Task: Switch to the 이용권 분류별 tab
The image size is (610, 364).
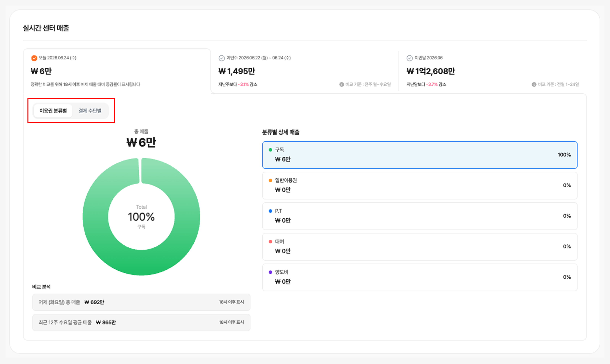Action: (53, 111)
